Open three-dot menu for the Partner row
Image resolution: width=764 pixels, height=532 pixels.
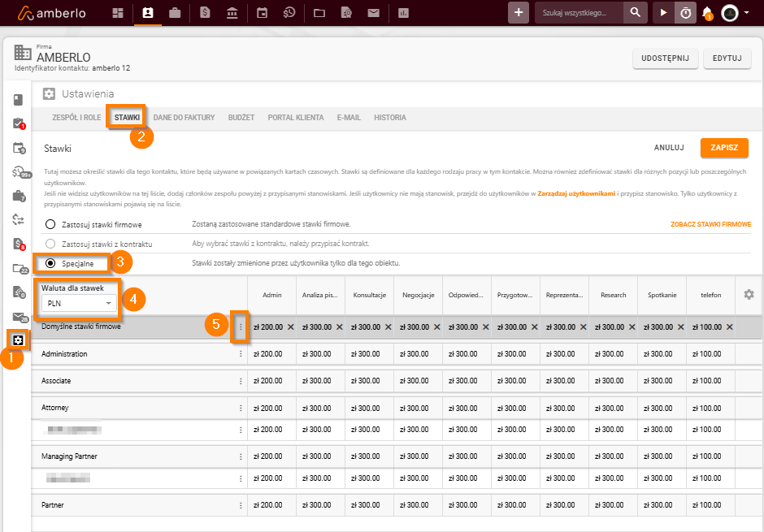point(241,505)
